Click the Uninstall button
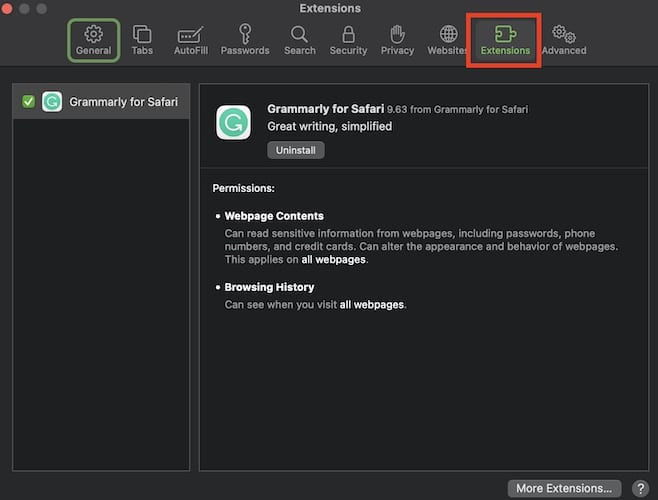Image resolution: width=658 pixels, height=500 pixels. tap(295, 150)
